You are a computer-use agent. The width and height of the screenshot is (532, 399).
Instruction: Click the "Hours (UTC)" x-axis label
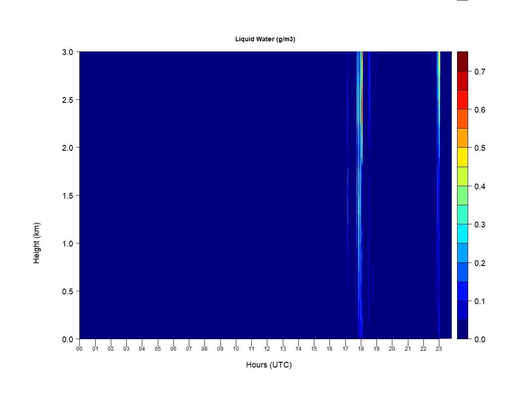coord(269,365)
